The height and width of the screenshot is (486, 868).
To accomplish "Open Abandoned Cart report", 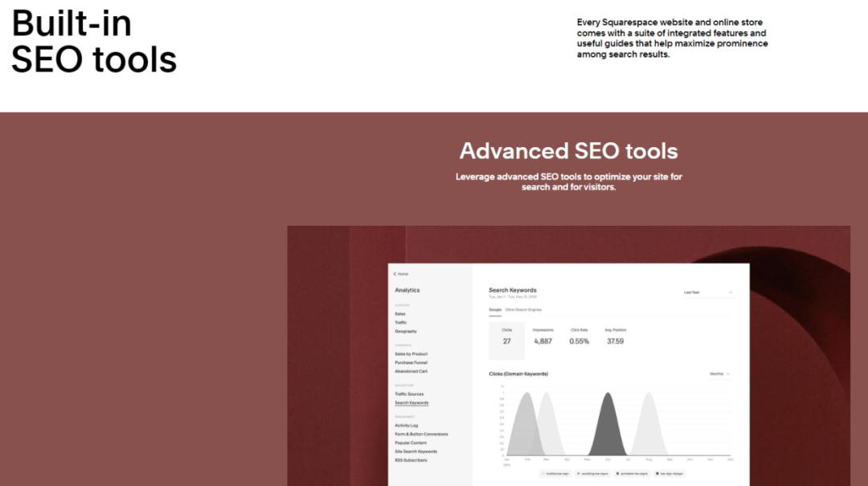I will pos(411,371).
